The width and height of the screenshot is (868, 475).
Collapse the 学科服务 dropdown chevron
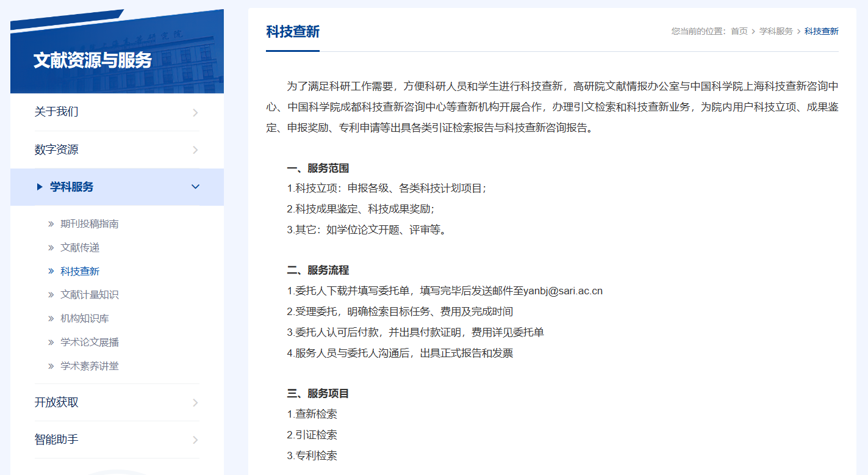coord(195,187)
